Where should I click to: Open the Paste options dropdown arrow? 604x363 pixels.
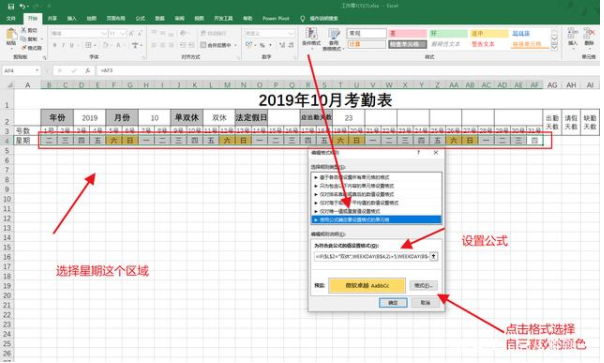click(x=11, y=50)
